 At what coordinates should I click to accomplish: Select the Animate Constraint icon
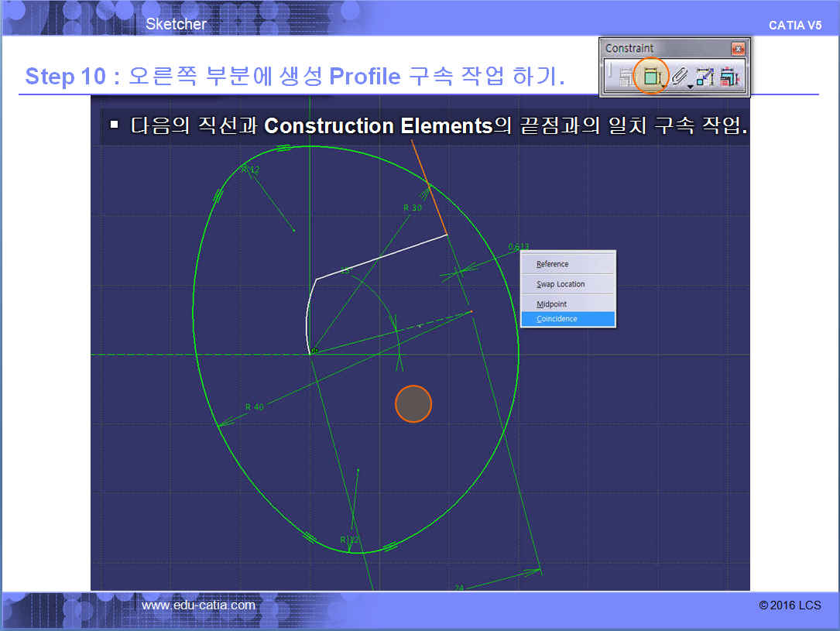click(x=705, y=77)
